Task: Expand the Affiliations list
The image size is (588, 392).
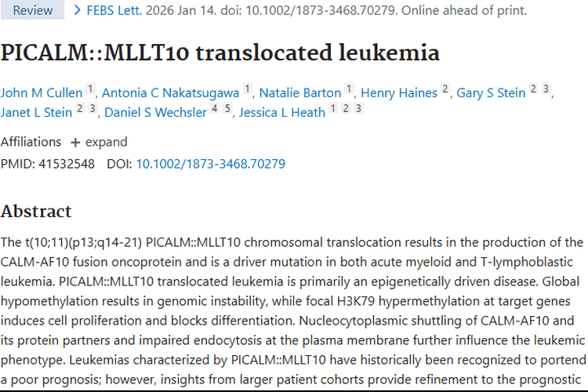Action: (x=98, y=142)
